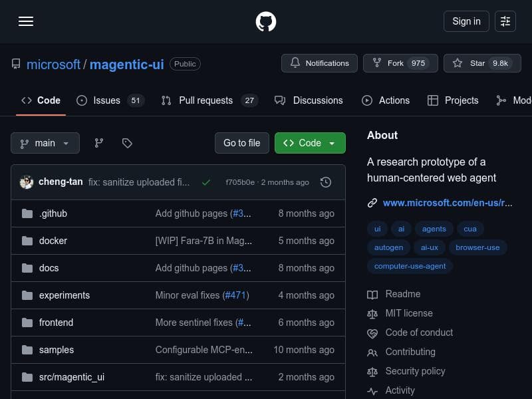Open the cheng-tan author link
Image resolution: width=532 pixels, height=399 pixels.
(61, 182)
